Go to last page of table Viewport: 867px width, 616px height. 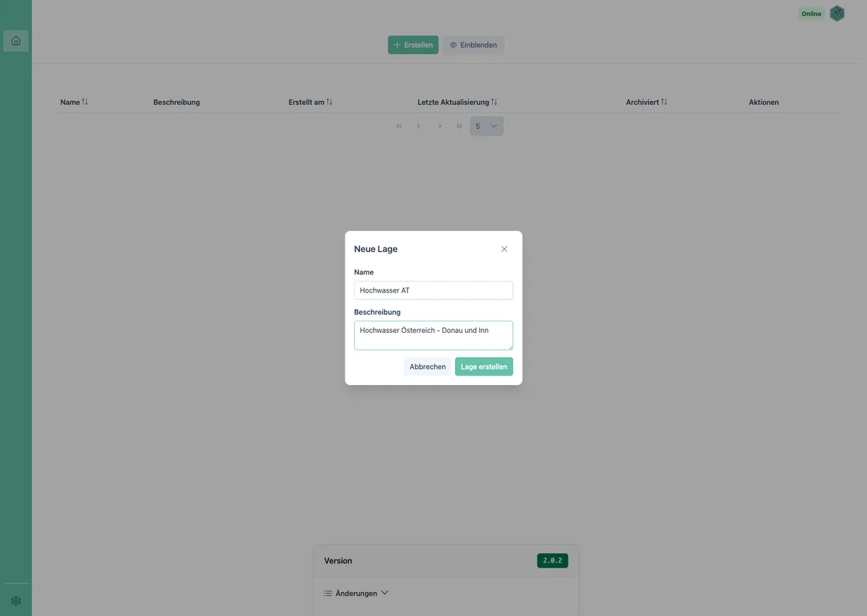(x=459, y=126)
